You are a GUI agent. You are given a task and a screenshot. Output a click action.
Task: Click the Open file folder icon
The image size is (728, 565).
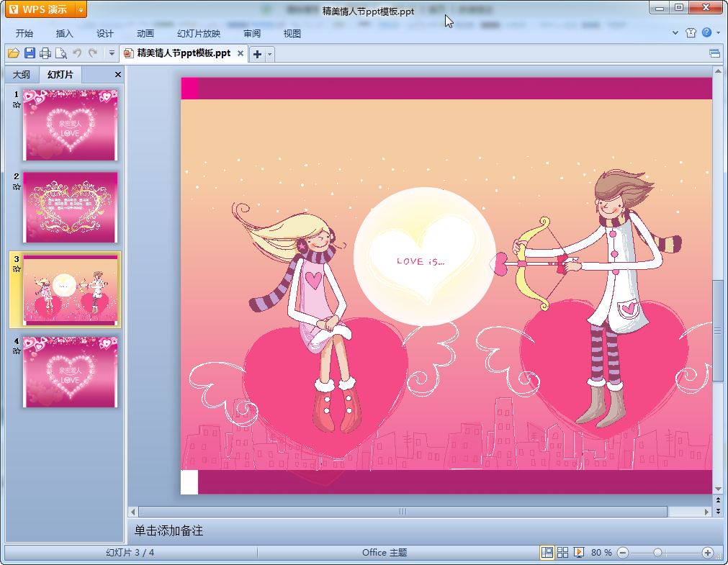click(13, 53)
